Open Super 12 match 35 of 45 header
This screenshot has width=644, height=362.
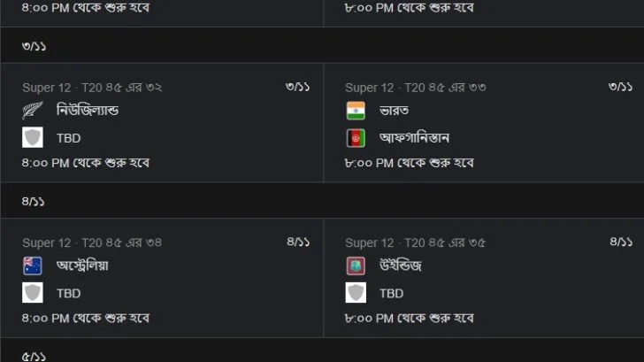click(415, 243)
